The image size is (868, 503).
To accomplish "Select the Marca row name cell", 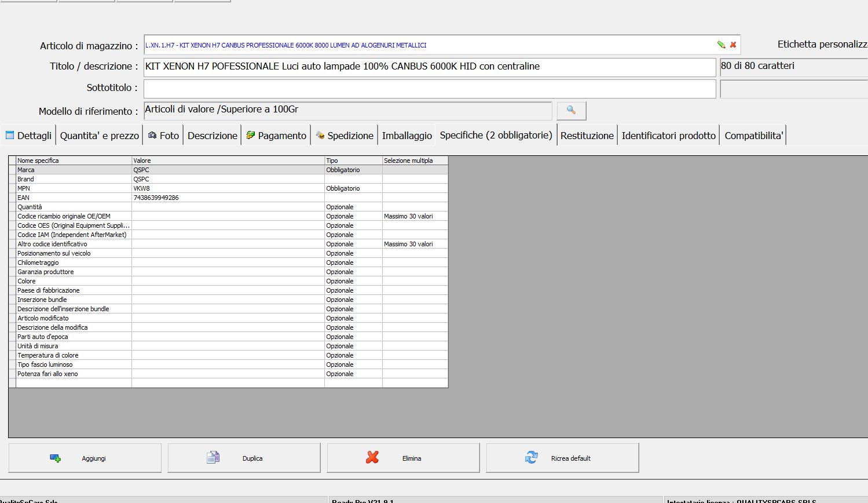I will pos(74,170).
